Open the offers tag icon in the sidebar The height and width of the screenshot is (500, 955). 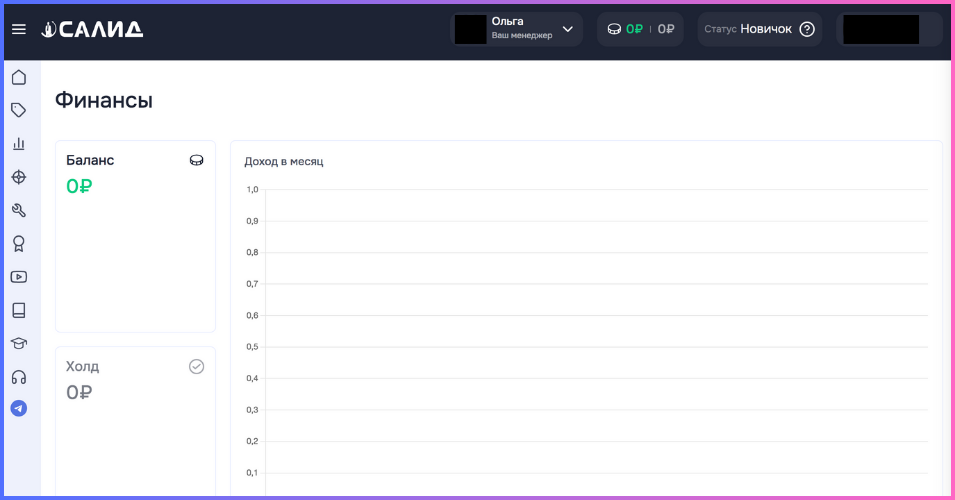pos(19,110)
